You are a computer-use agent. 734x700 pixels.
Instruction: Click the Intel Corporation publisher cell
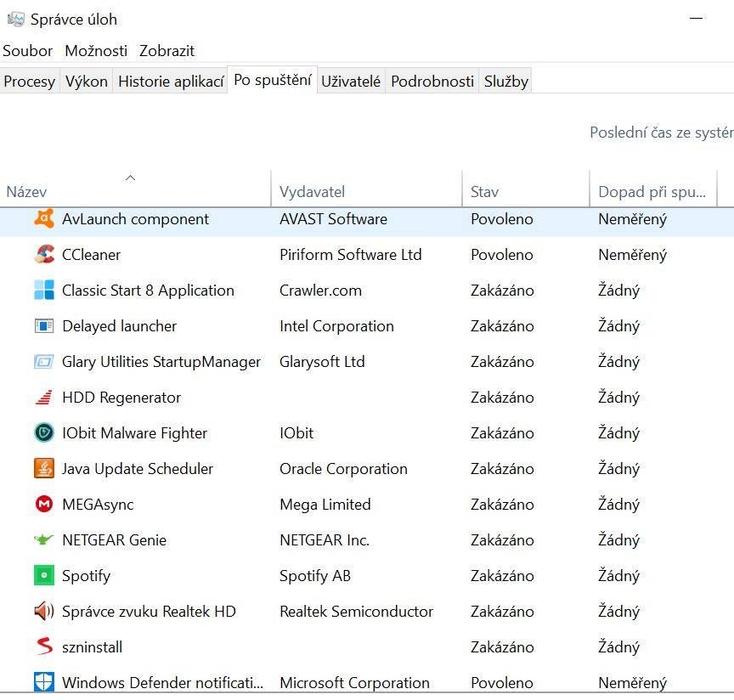pyautogui.click(x=336, y=326)
